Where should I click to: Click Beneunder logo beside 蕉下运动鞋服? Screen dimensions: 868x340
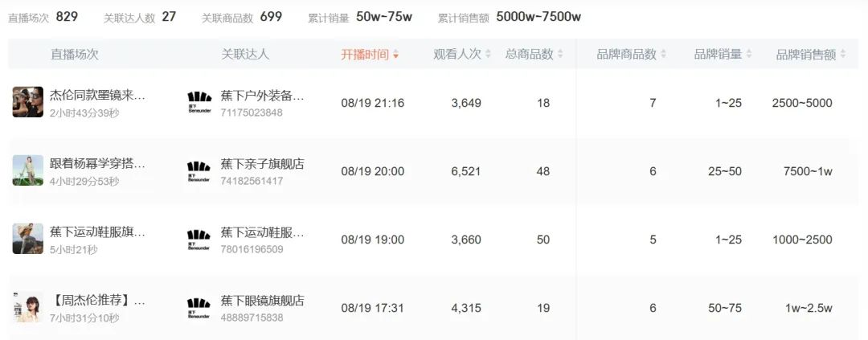point(199,240)
